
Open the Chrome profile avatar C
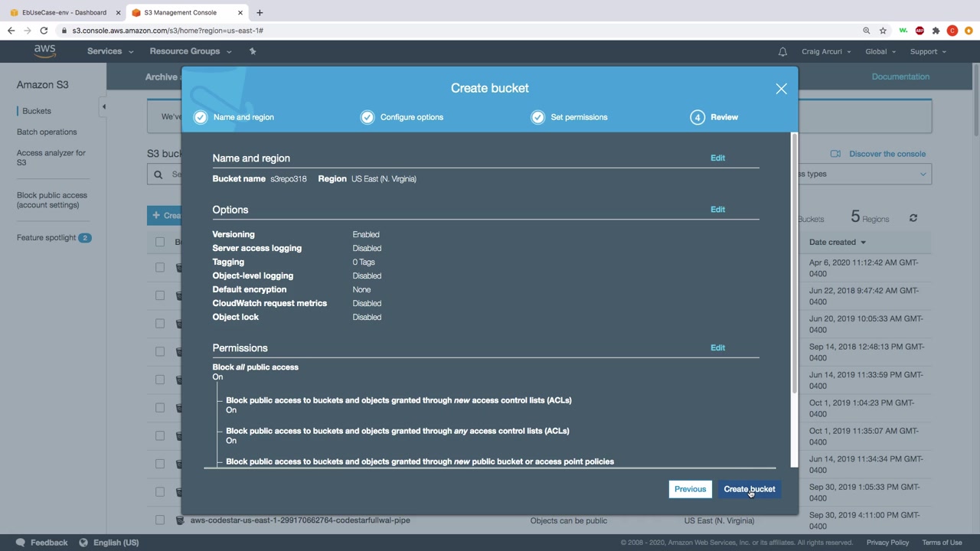[952, 31]
